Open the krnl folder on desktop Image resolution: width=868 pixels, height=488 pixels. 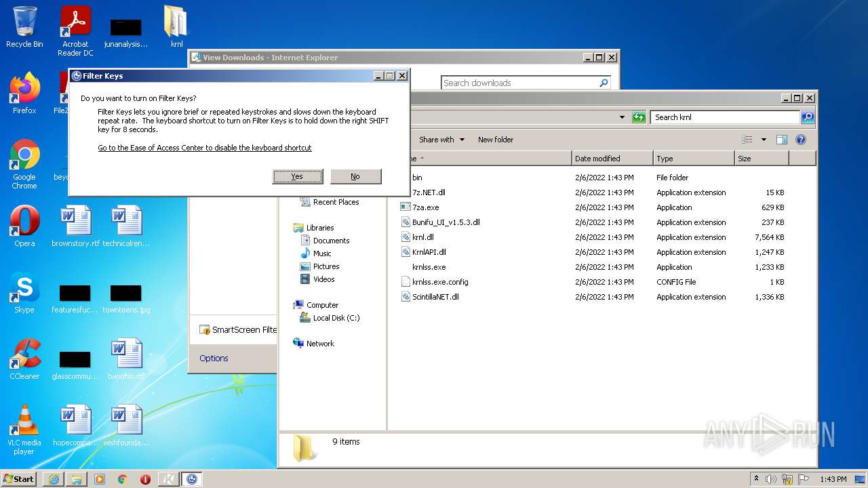click(x=176, y=27)
